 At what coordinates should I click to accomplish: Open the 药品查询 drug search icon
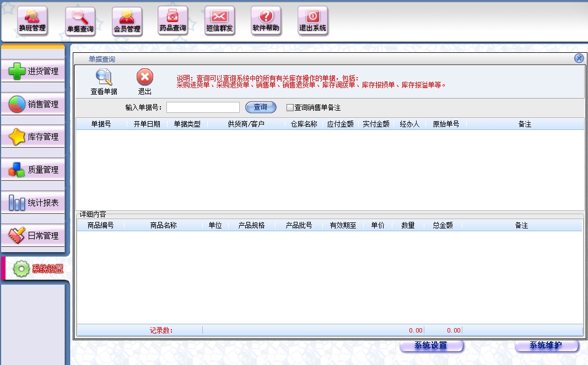pos(172,21)
